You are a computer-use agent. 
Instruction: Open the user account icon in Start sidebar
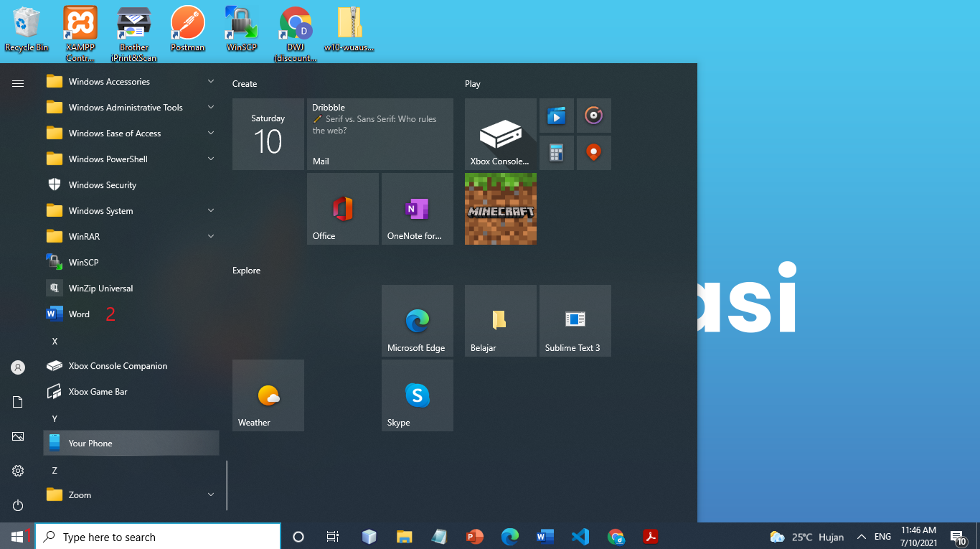pyautogui.click(x=18, y=367)
